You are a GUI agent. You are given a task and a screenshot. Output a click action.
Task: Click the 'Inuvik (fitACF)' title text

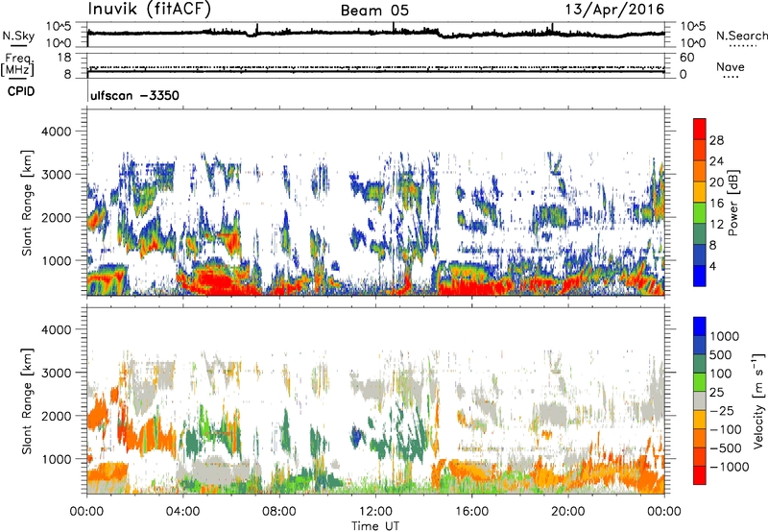[150, 10]
